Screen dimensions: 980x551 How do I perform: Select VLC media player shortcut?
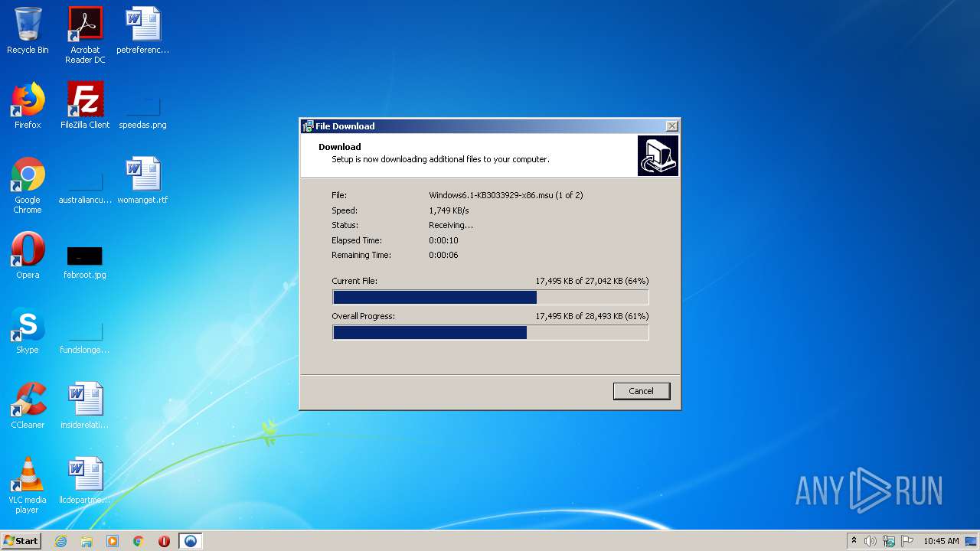click(28, 486)
